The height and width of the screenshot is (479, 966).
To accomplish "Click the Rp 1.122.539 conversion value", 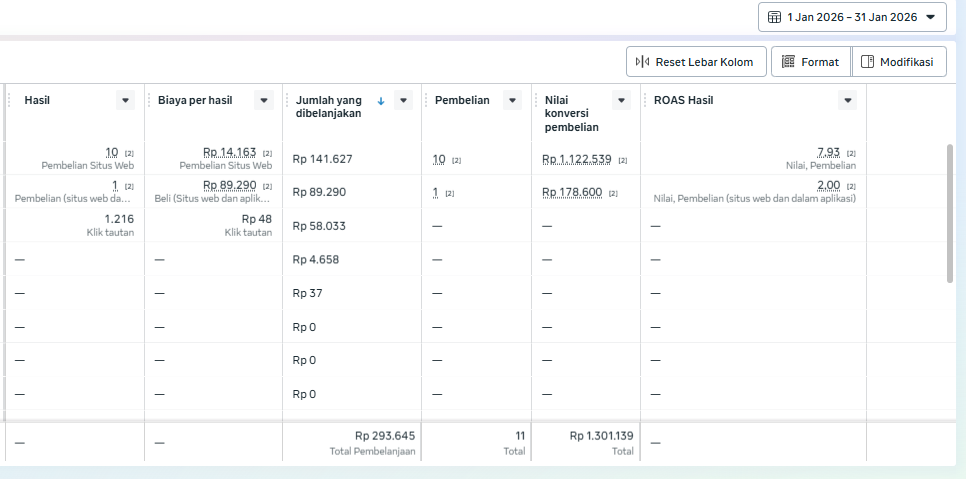I will (x=576, y=159).
